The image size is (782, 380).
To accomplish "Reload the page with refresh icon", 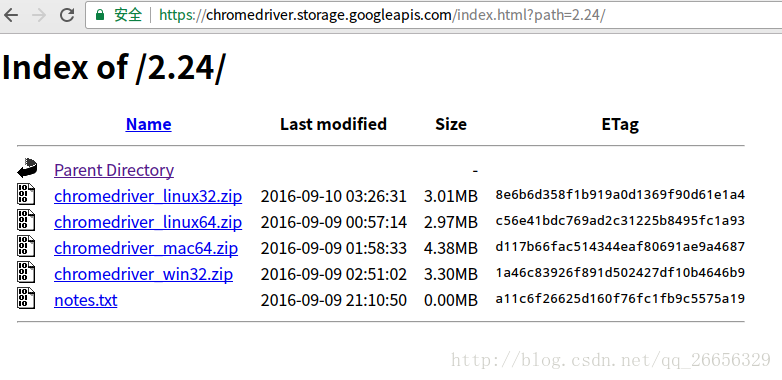I will [x=67, y=15].
